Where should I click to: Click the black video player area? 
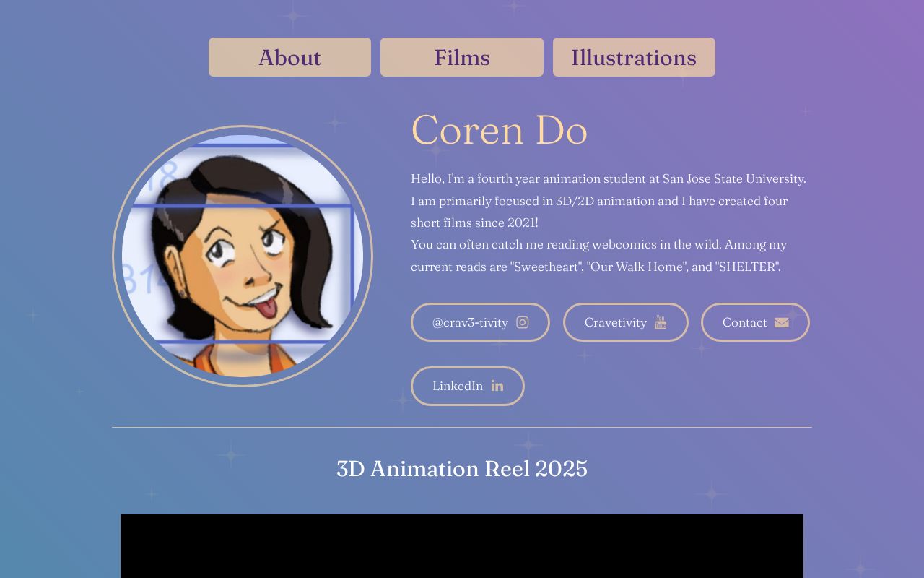[462, 545]
